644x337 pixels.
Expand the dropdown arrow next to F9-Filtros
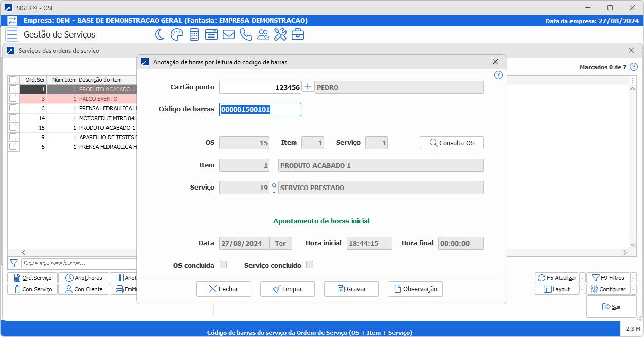[x=634, y=278]
